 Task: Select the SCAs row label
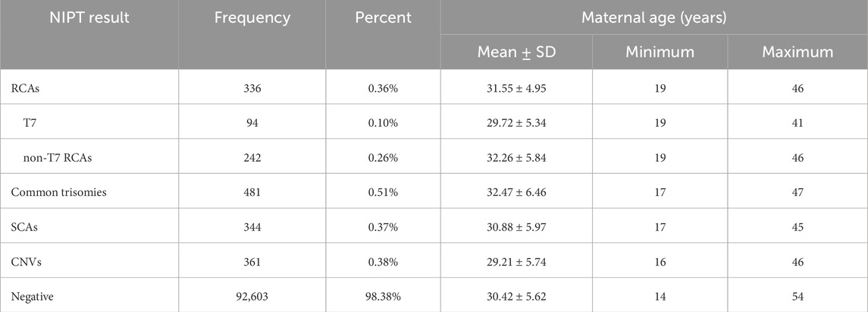click(x=24, y=226)
